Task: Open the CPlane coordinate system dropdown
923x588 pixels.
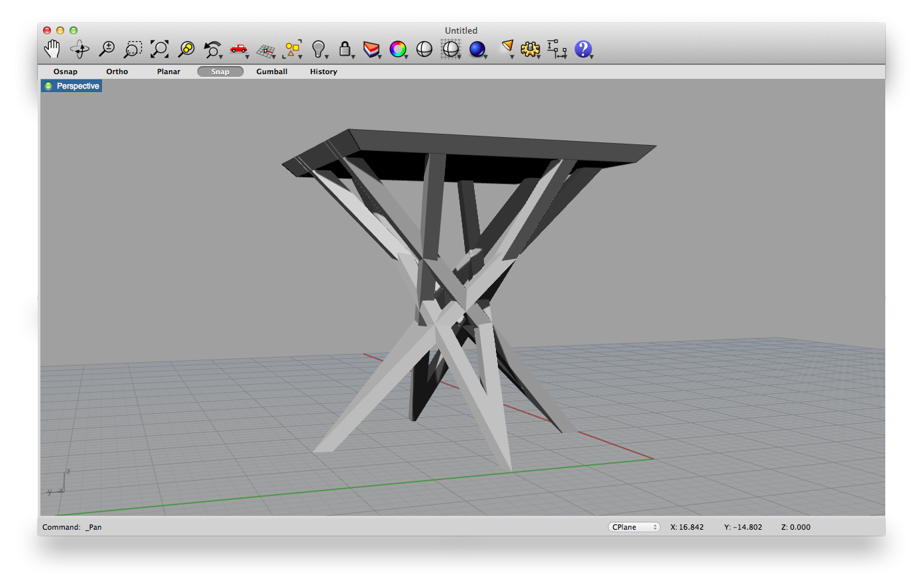Action: [633, 526]
